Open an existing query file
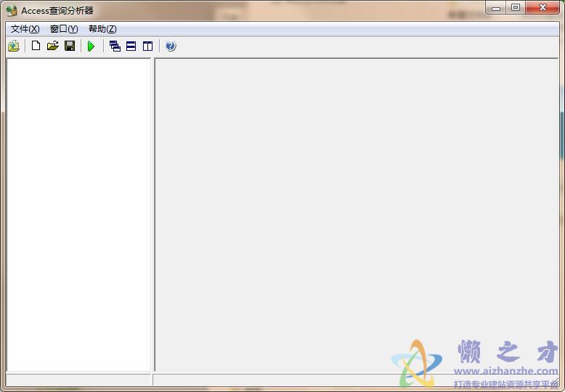The image size is (565, 392). point(52,46)
